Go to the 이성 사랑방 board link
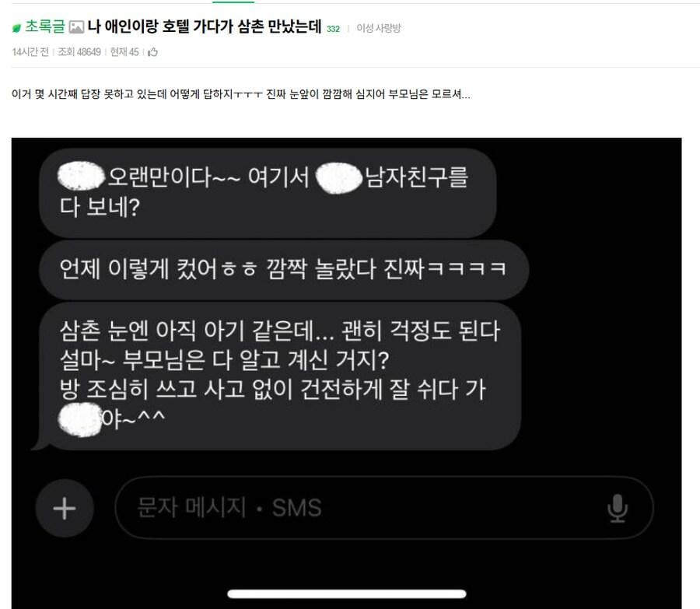This screenshot has width=700, height=609. coord(379,28)
